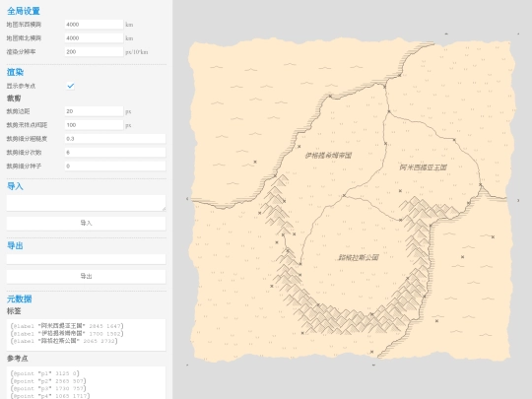Viewport: 532px width, 399px height.
Task: Edit the 裁剪细分粗糙度 field showing 0.3
Action: click(115, 139)
